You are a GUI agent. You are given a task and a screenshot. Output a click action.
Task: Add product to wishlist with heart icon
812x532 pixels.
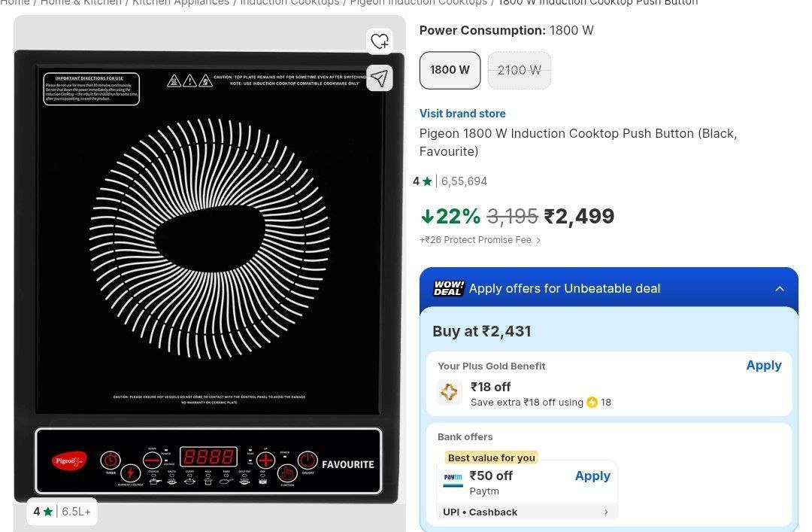click(x=380, y=41)
